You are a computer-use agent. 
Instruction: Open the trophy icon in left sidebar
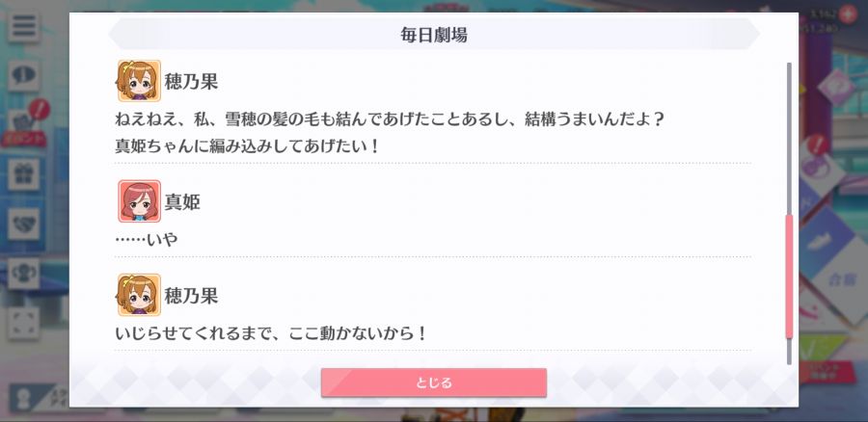23,274
